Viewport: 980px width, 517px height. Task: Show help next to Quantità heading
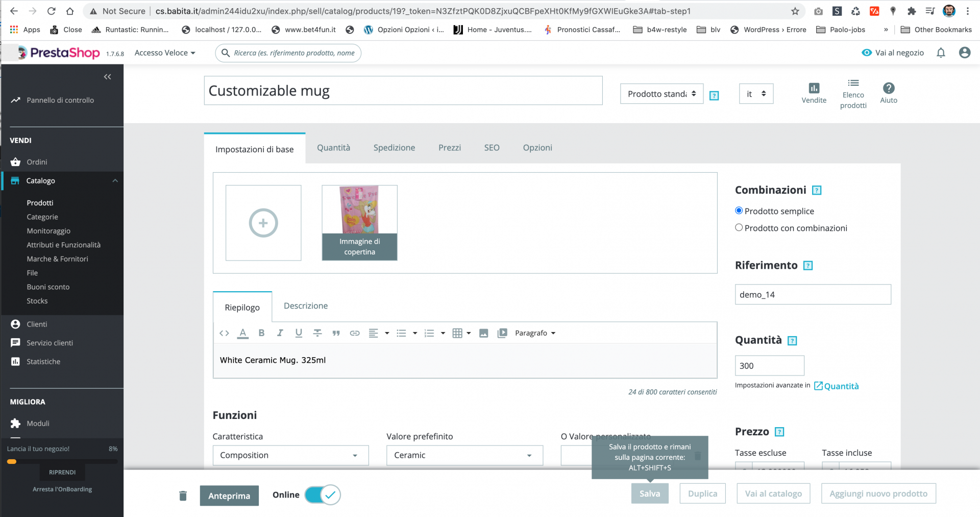click(x=792, y=341)
